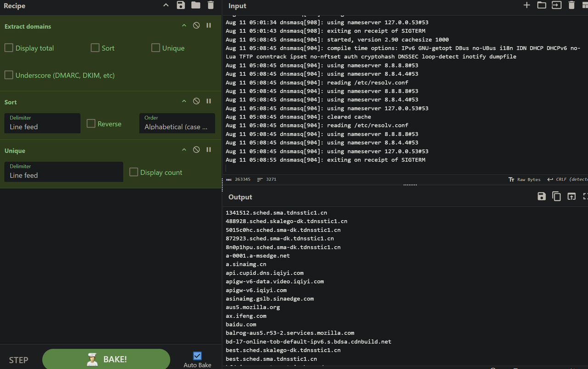Load a recipe using the folder icon
Screen dimensions: 588x369
[196, 6]
